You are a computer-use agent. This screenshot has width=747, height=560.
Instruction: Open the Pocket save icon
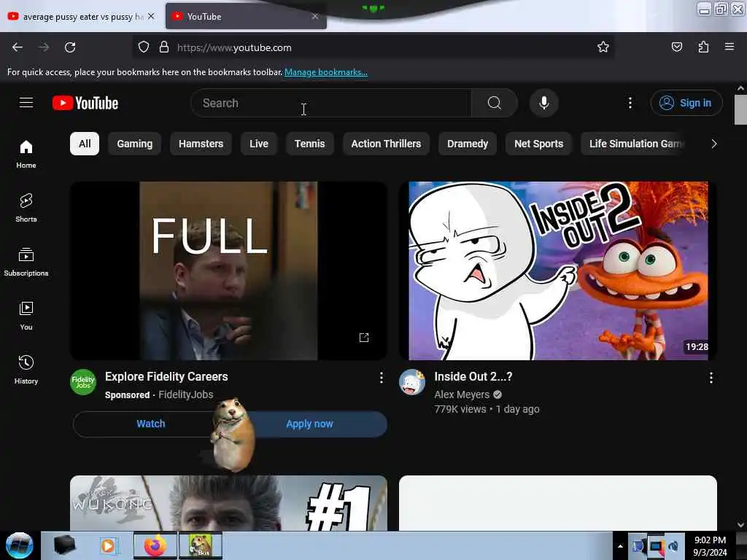676,47
